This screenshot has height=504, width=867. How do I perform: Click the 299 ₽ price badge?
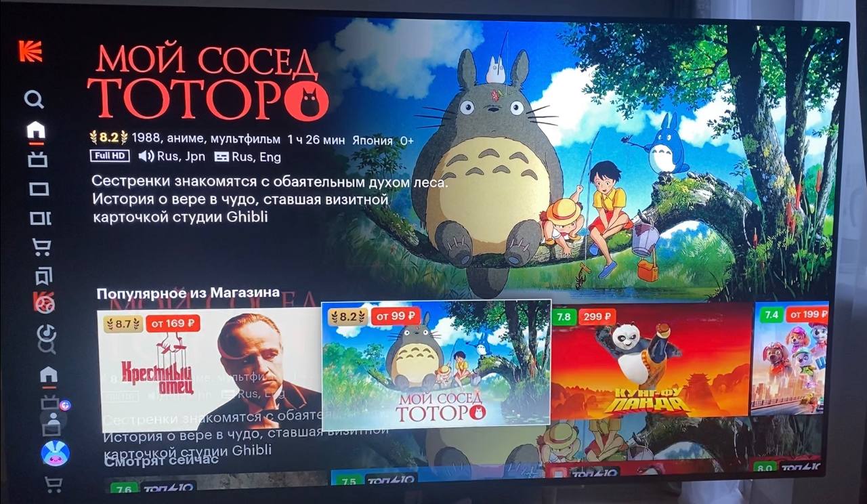(x=597, y=316)
